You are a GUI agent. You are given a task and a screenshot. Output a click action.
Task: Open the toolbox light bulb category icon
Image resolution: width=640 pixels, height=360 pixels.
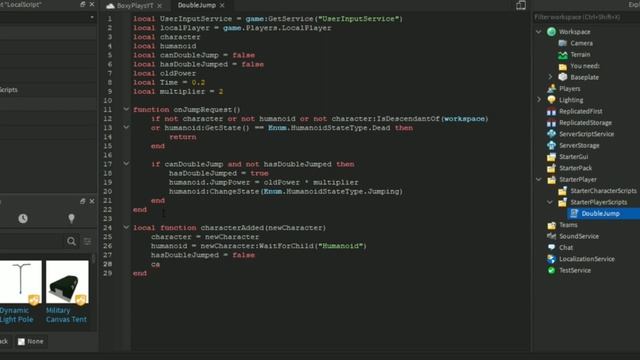click(71, 218)
